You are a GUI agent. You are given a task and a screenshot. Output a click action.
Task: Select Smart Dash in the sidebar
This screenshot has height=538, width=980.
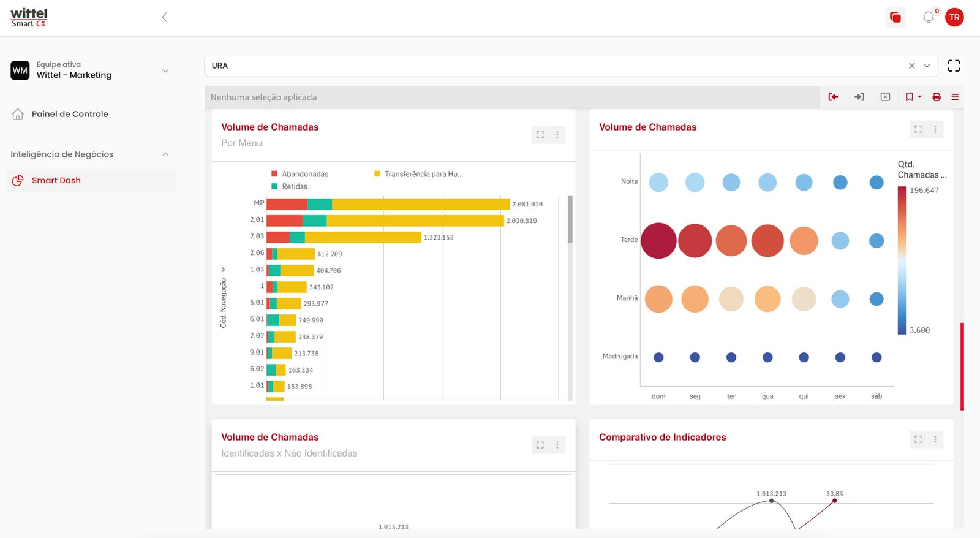(x=56, y=180)
